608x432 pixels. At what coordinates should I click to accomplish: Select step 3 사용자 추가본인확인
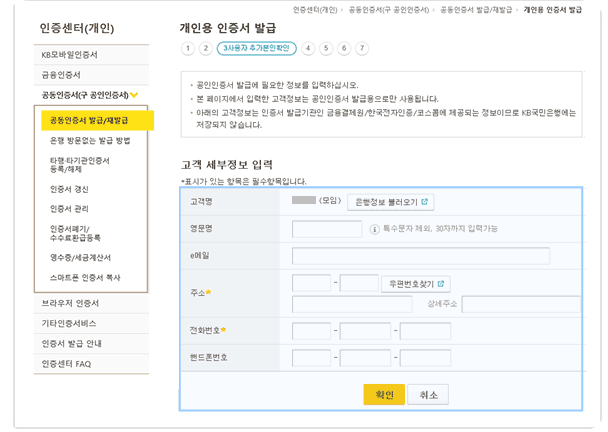pos(257,48)
